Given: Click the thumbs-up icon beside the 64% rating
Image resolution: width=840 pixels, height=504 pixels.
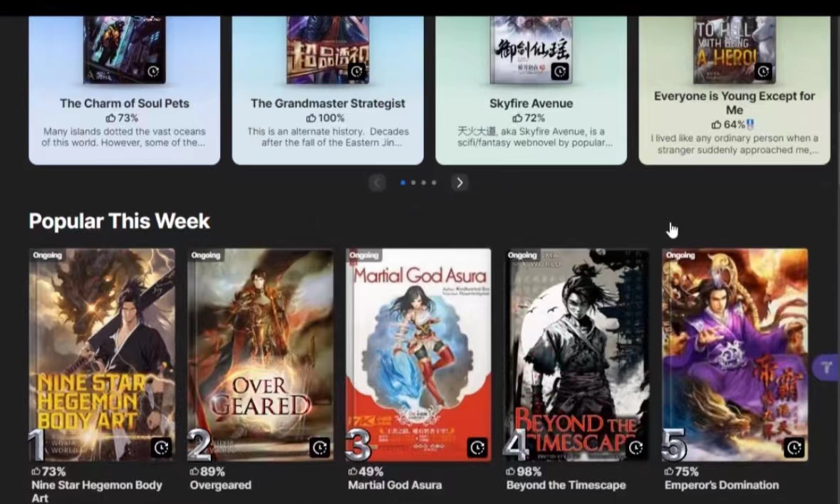Looking at the screenshot, I should coord(716,125).
